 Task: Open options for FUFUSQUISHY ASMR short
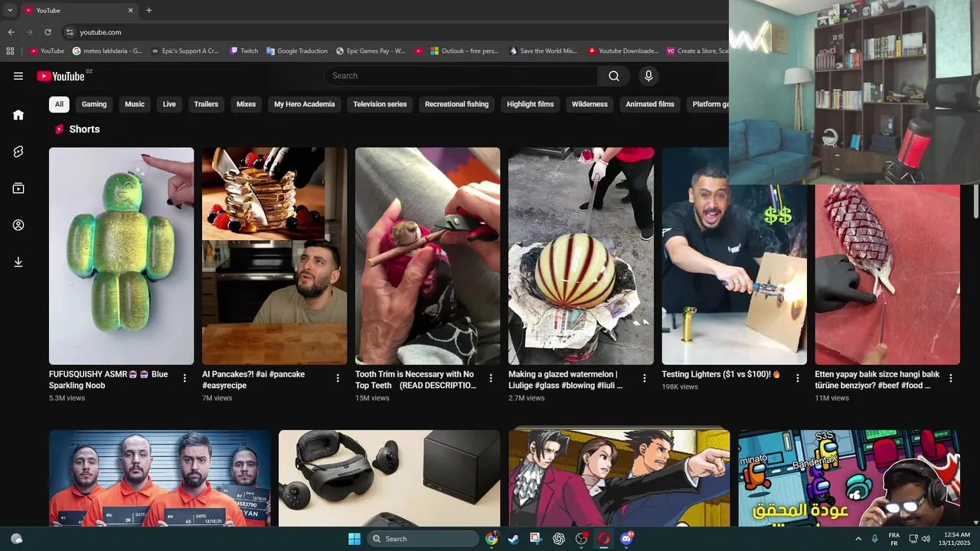click(x=185, y=378)
